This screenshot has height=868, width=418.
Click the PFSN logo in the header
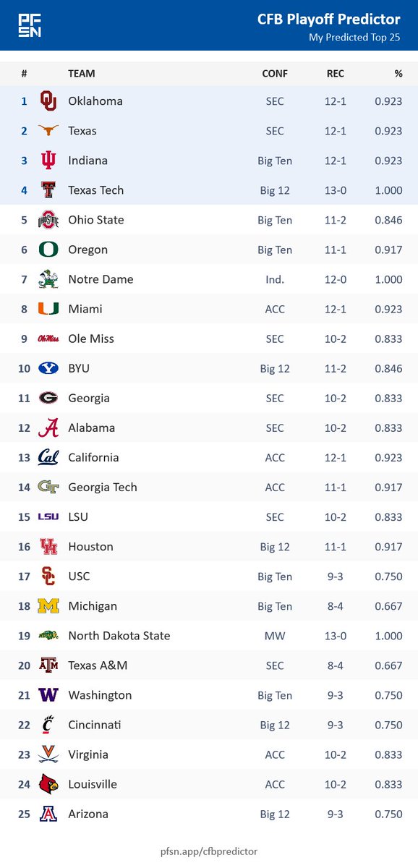[30, 26]
